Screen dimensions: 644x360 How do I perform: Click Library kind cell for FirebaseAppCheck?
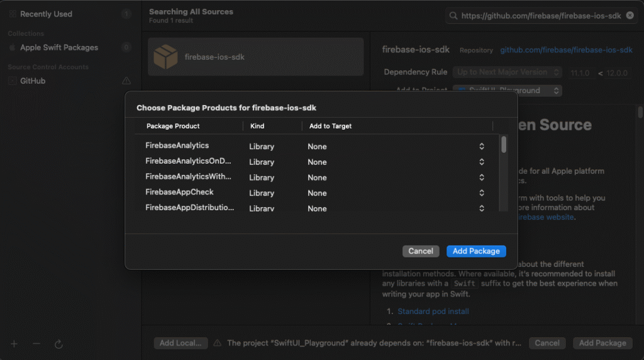[262, 193]
